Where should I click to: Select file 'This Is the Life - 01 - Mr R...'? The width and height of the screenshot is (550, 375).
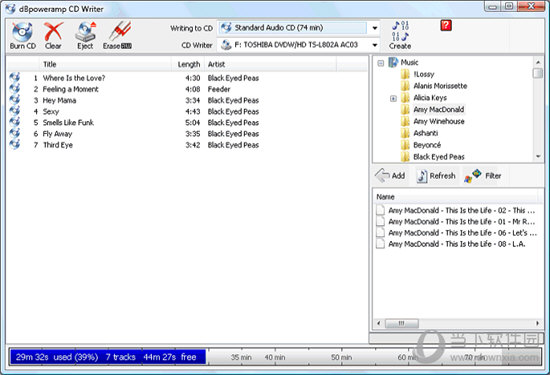pyautogui.click(x=462, y=222)
